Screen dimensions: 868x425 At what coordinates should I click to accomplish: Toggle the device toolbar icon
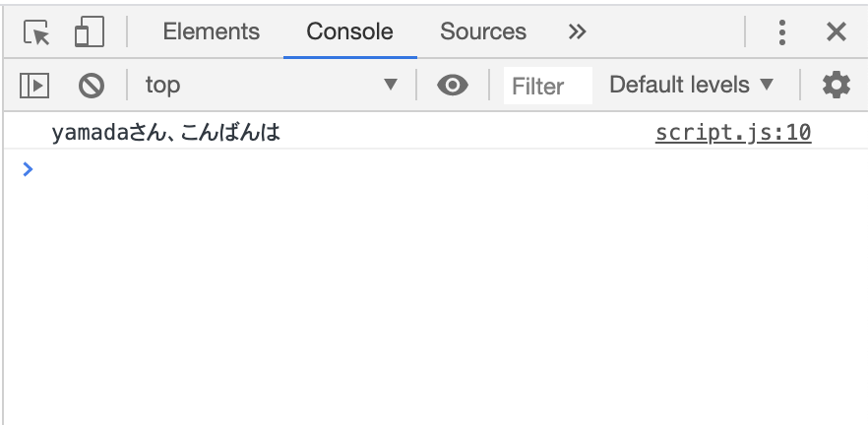[x=90, y=31]
